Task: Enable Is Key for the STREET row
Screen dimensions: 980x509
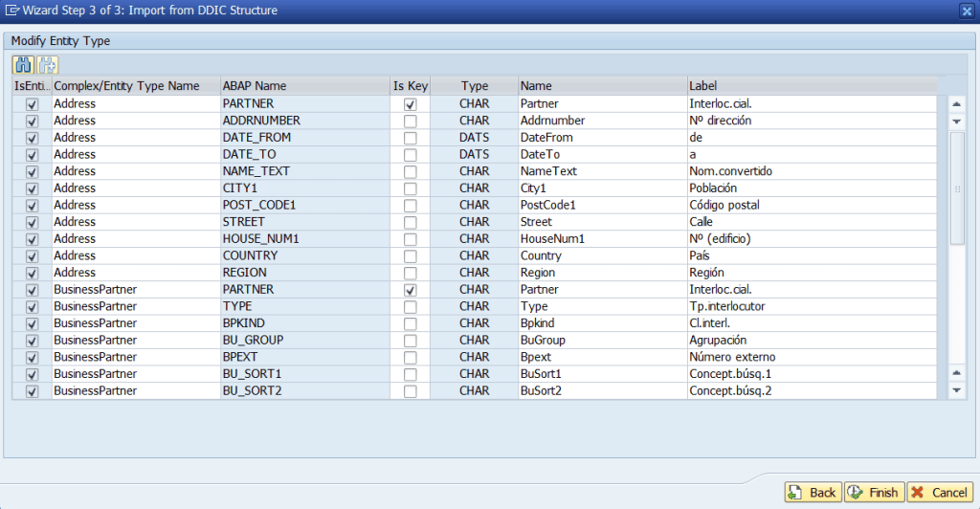Action: 410,223
